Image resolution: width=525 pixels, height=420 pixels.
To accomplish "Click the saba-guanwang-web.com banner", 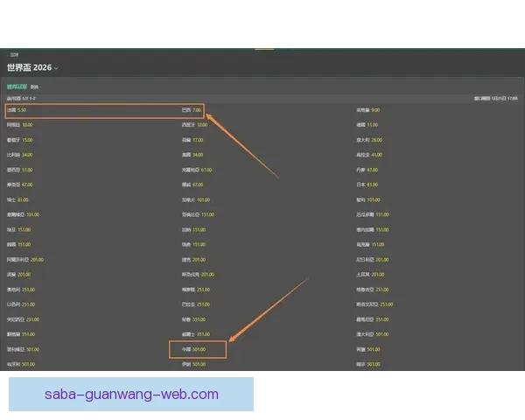I will click(131, 394).
